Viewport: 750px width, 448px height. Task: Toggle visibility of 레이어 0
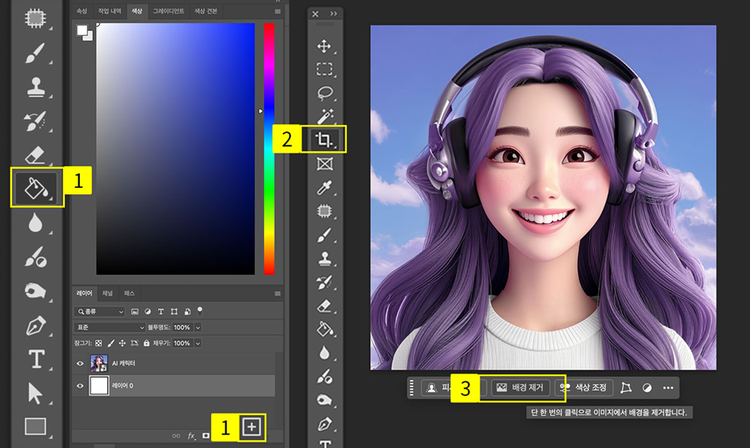(81, 386)
